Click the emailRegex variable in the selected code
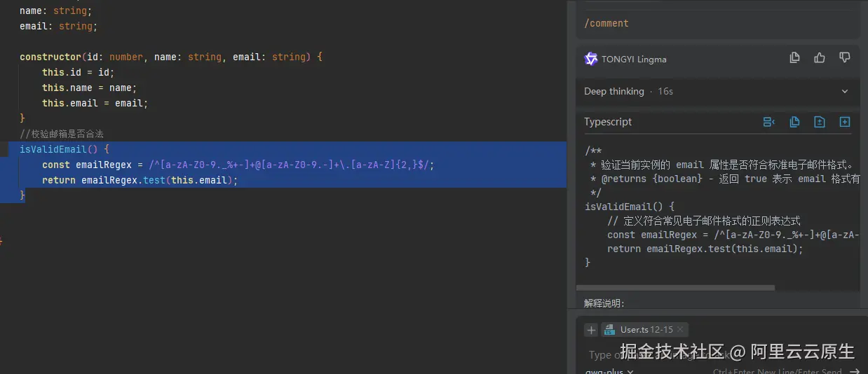This screenshot has width=868, height=374. coord(104,165)
